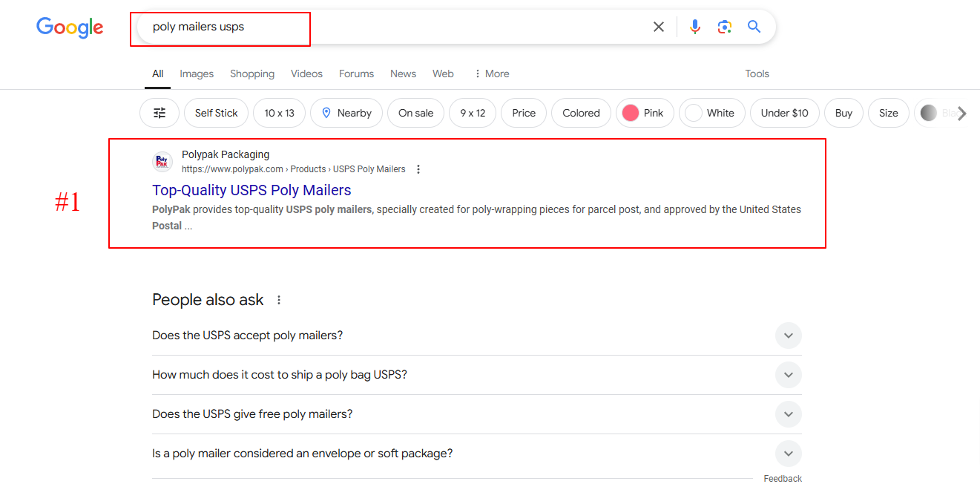Open the More search options menu
Screen dimensions: 980x484
[x=491, y=73]
